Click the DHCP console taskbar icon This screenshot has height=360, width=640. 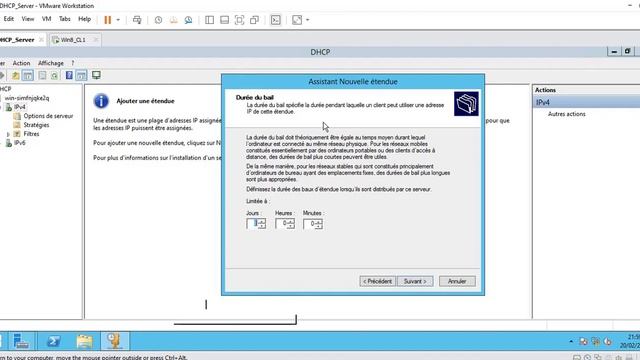point(115,341)
